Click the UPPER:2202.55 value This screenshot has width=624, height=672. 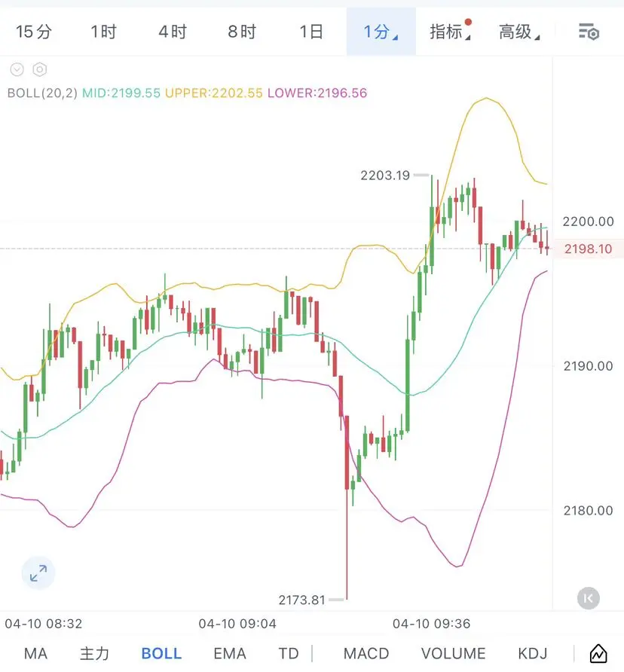point(213,93)
